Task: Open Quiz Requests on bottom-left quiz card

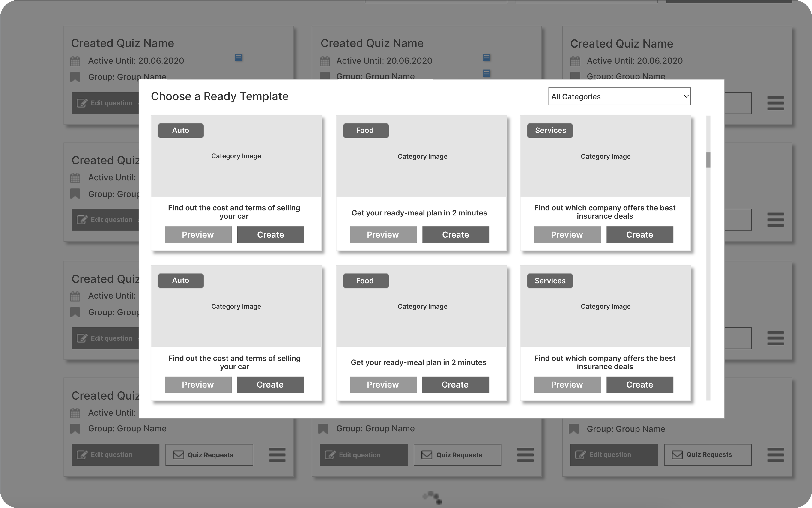Action: click(209, 454)
